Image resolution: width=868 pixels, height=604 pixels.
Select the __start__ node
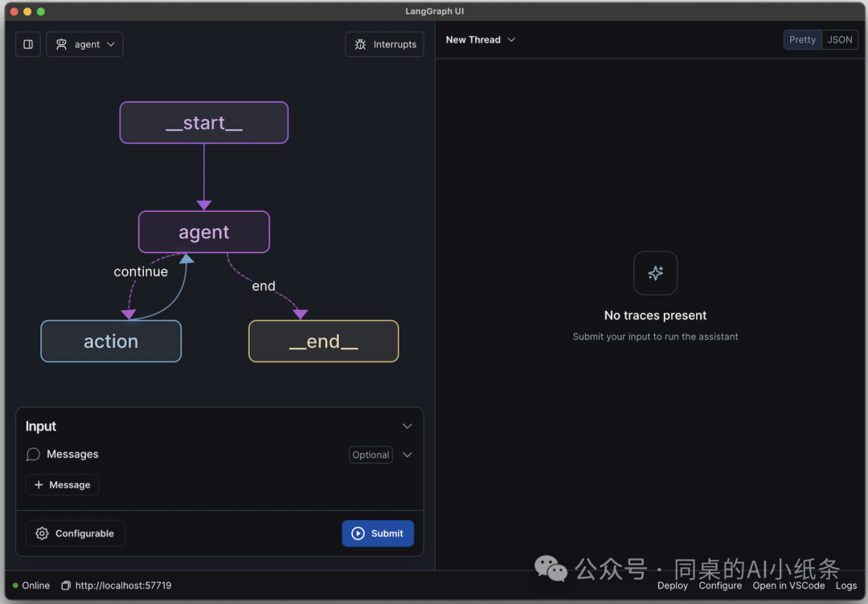204,123
